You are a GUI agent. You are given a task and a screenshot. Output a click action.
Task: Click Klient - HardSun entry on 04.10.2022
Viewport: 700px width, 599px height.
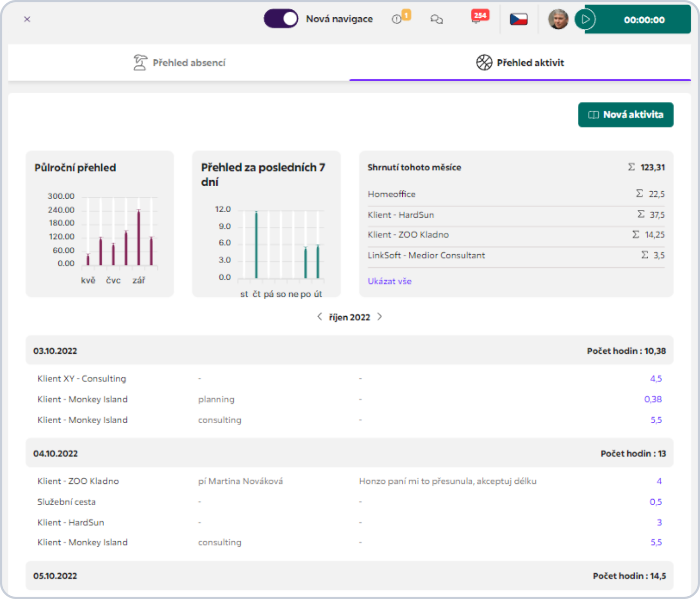pyautogui.click(x=70, y=522)
